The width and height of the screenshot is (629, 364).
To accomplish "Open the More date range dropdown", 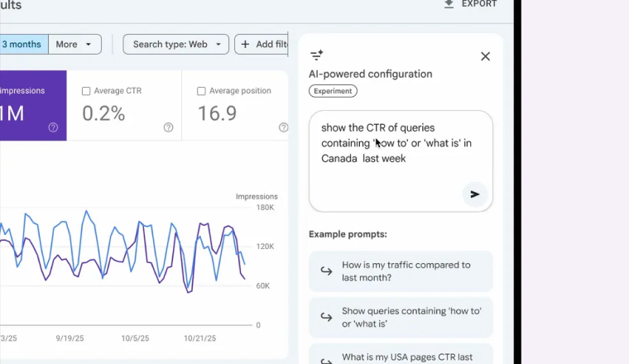I will pos(74,44).
